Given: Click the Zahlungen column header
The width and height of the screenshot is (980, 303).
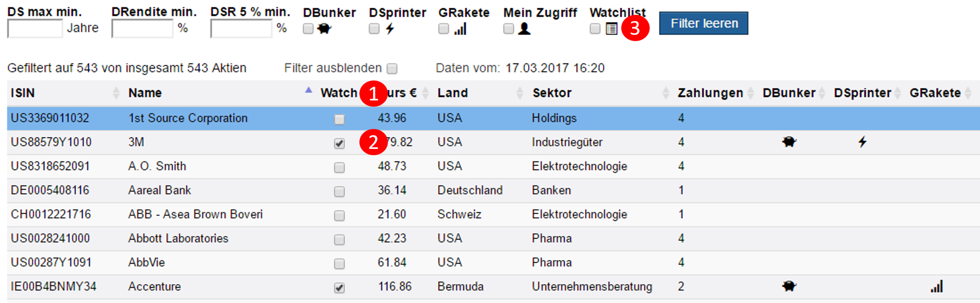Looking at the screenshot, I should [710, 93].
